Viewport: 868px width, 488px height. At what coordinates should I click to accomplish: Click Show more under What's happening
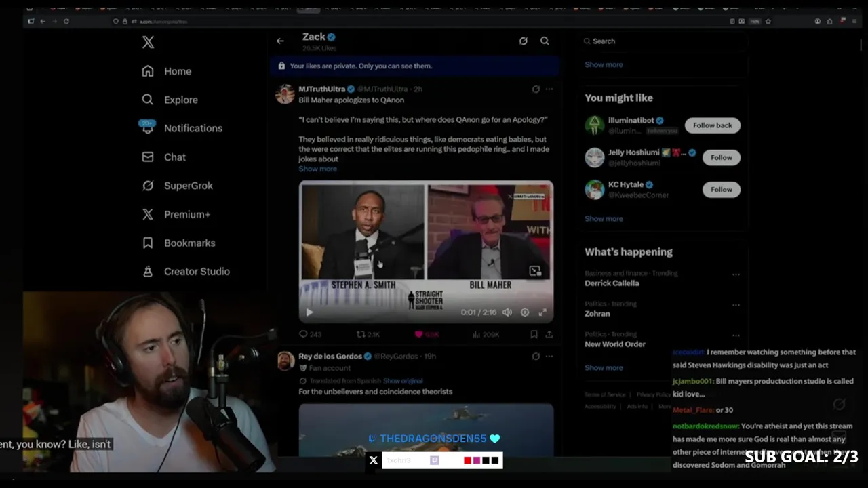604,368
